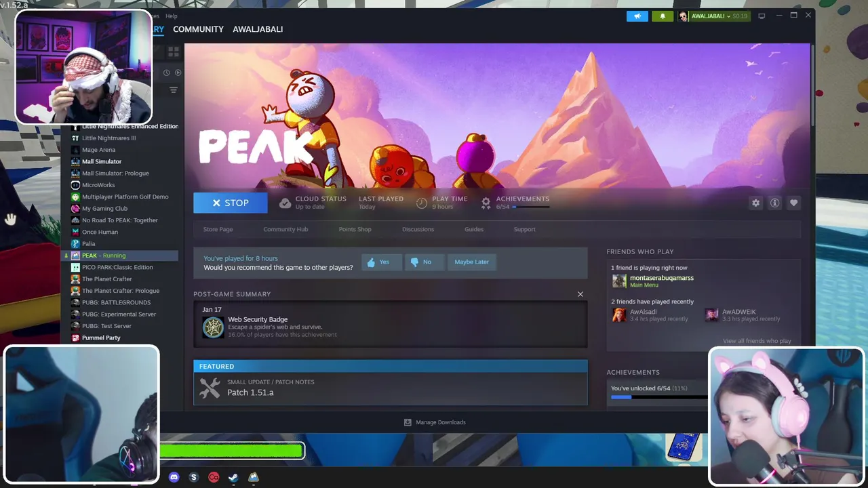Open game Discussions
868x488 pixels.
click(418, 229)
